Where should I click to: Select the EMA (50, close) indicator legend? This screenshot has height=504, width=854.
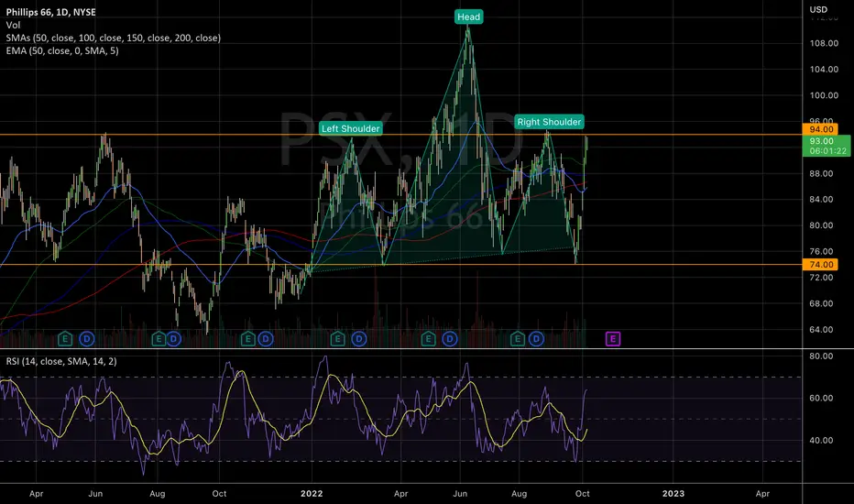pyautogui.click(x=62, y=50)
